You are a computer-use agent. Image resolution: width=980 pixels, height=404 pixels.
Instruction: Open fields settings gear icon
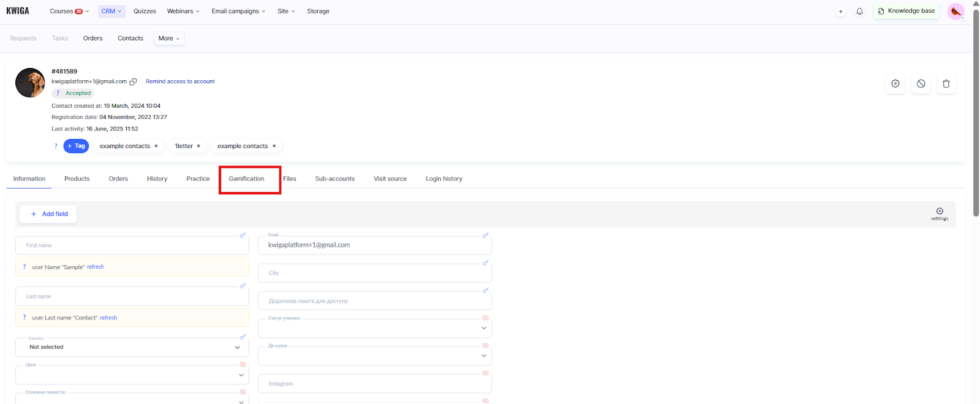[939, 212]
